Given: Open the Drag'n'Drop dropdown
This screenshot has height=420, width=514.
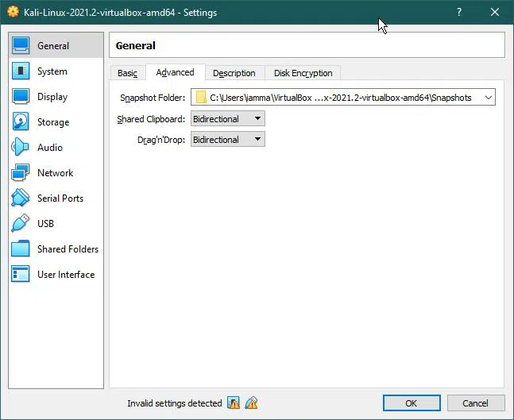Looking at the screenshot, I should (227, 139).
